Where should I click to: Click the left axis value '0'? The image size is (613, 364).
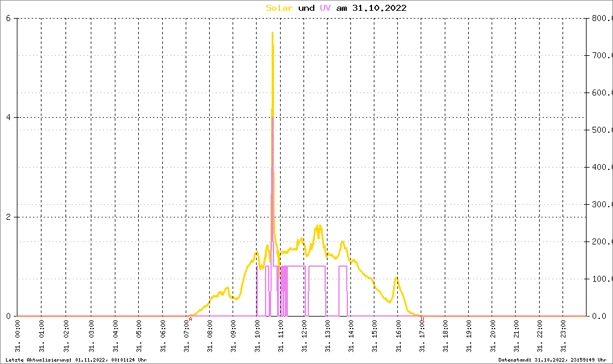click(8, 317)
